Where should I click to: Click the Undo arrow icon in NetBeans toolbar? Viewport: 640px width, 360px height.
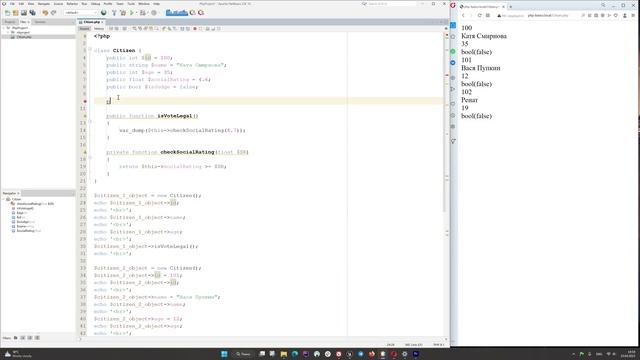(x=45, y=13)
